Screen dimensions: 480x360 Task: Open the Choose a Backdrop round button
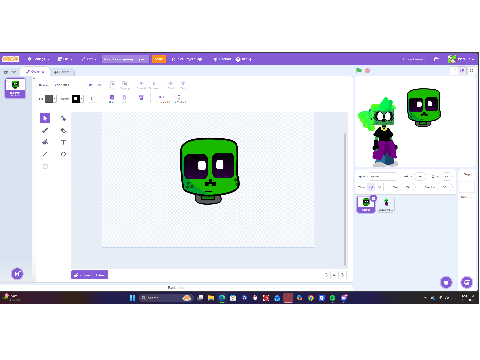point(467,282)
